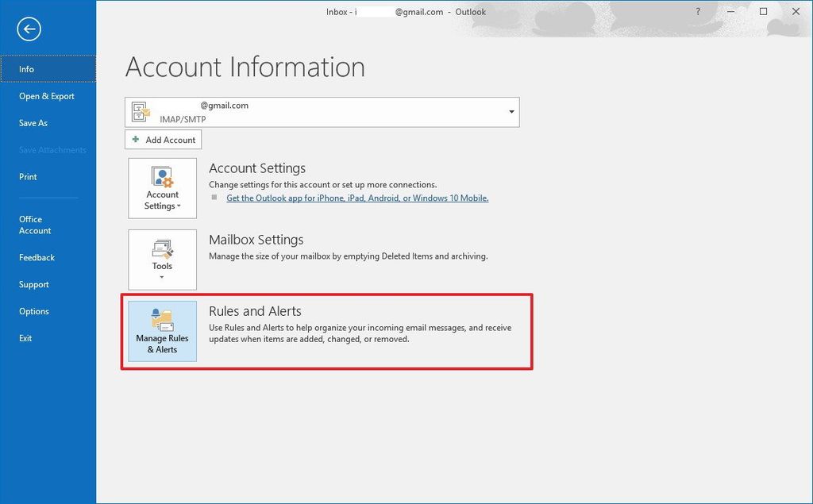This screenshot has height=504, width=813.
Task: Open the mailbox Tools dropdown button
Action: click(162, 260)
